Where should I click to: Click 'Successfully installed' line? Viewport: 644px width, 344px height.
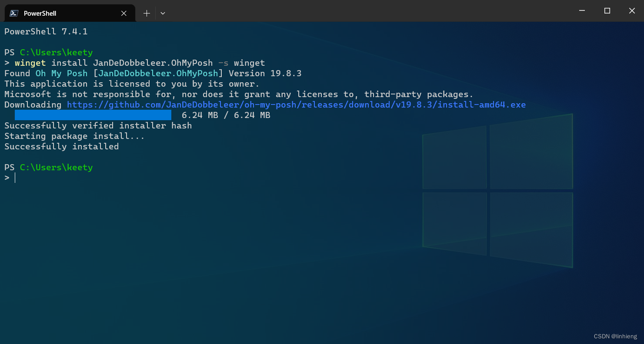[62, 146]
